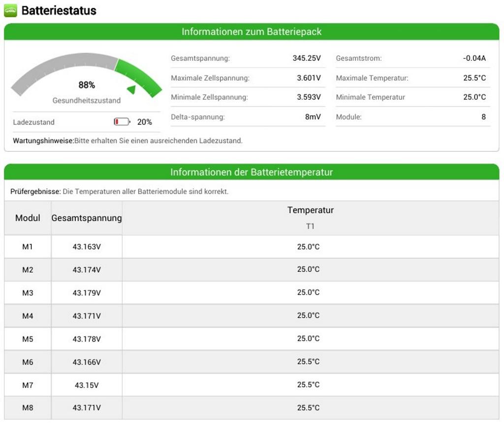Click the Module count value 8

(483, 117)
